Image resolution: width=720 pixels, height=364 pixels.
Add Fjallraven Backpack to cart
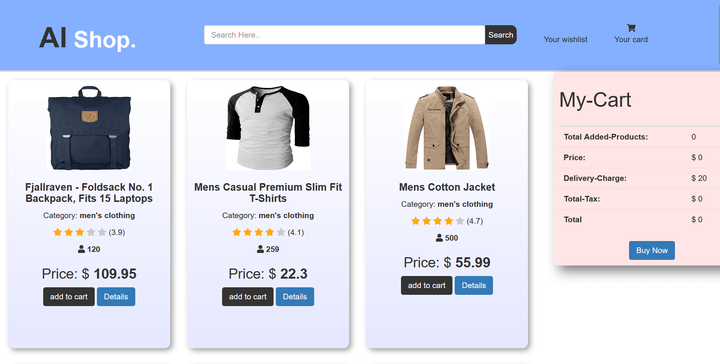[69, 297]
